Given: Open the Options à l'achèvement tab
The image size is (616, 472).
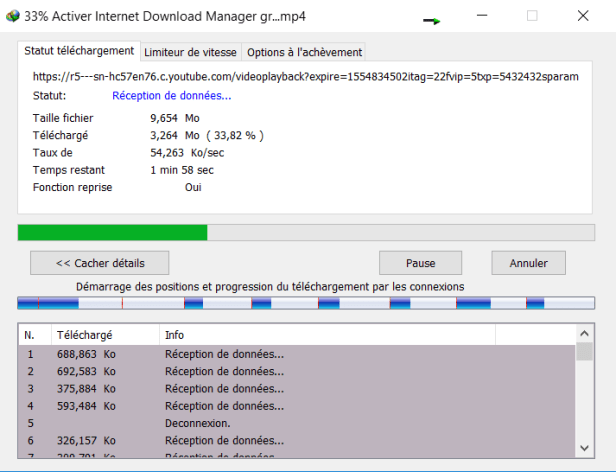Looking at the screenshot, I should coord(304,52).
